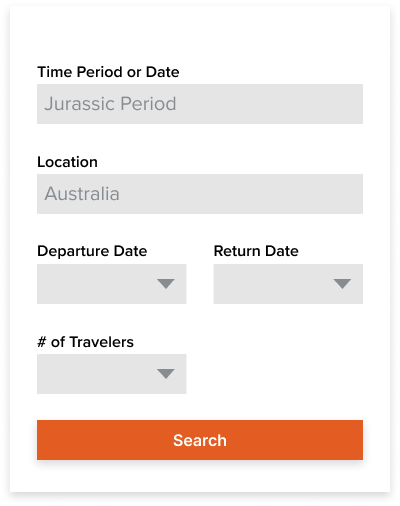Click the white "Search" text on button

click(x=200, y=440)
